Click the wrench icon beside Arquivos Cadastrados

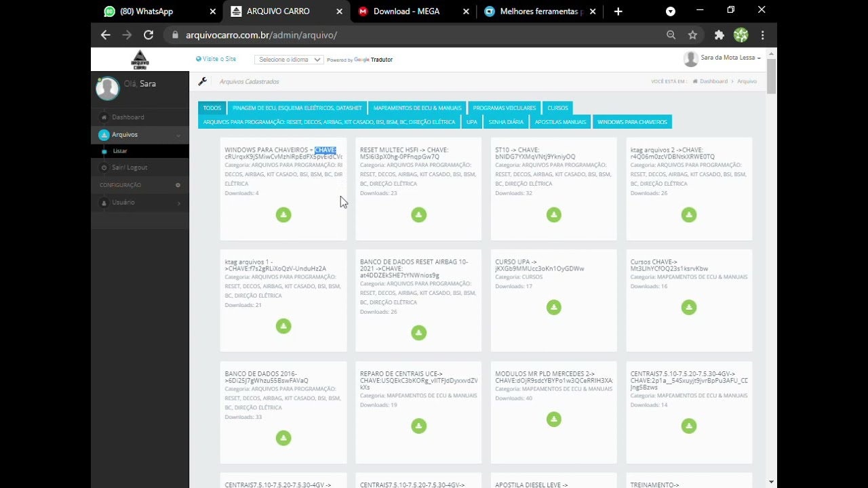[x=202, y=81]
